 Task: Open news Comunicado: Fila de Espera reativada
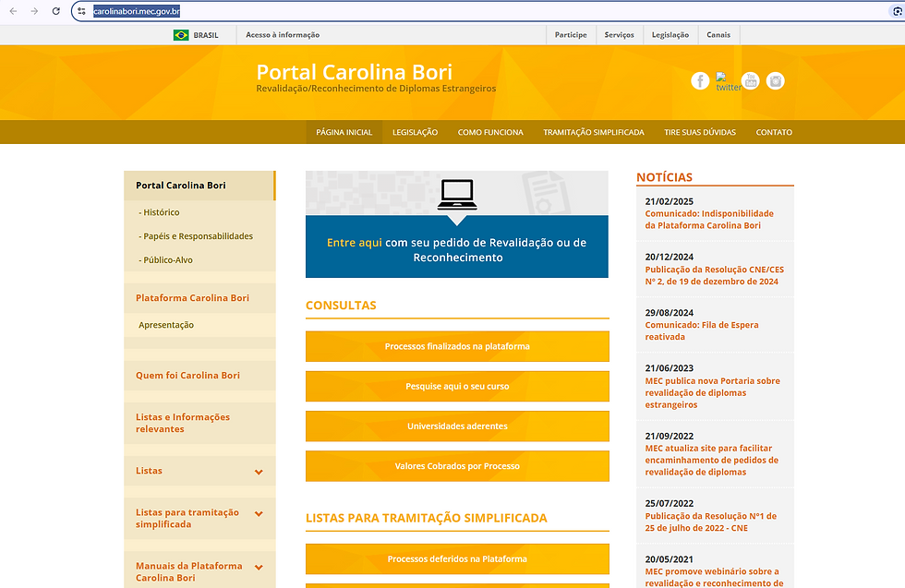tap(702, 330)
